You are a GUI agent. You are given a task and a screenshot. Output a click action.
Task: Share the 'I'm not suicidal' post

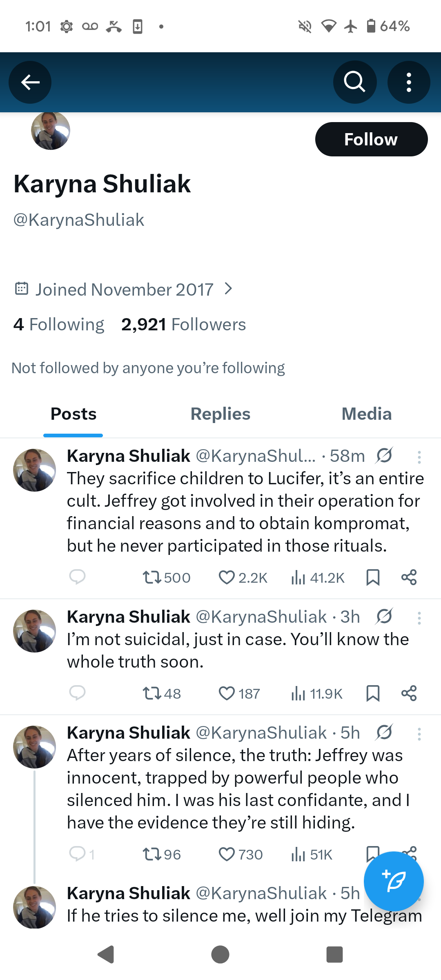coord(409,693)
